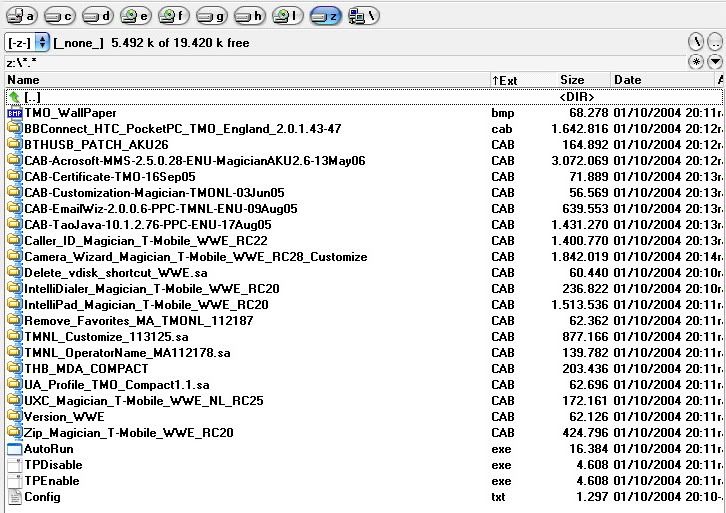This screenshot has width=726, height=513.
Task: Open the drive selection dropdown
Action: 28,43
